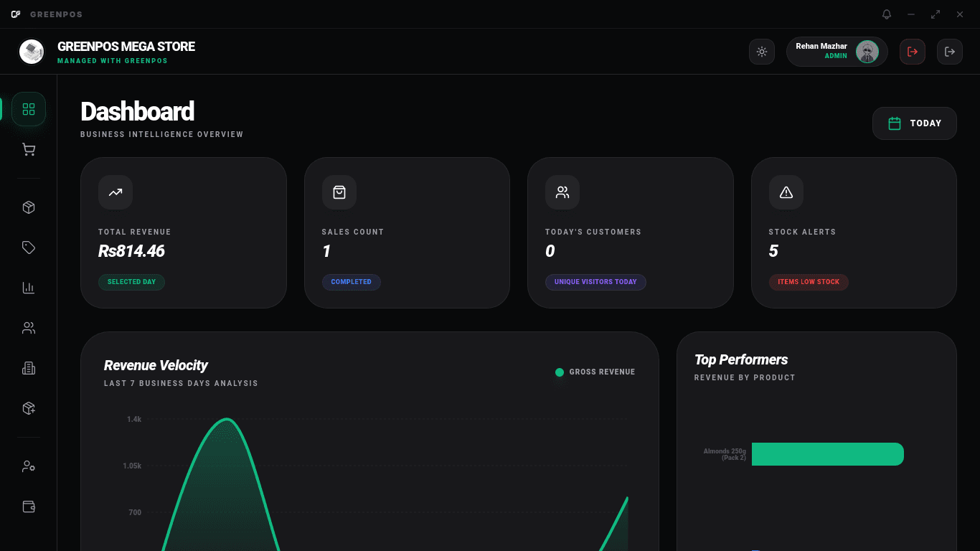
Task: Toggle the light/dark theme sun button
Action: click(762, 52)
